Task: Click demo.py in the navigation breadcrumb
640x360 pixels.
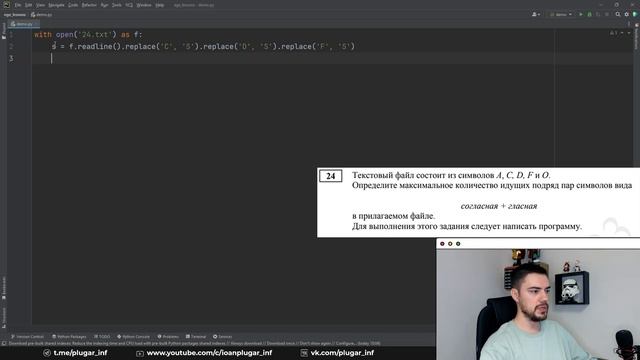Action: pos(42,15)
